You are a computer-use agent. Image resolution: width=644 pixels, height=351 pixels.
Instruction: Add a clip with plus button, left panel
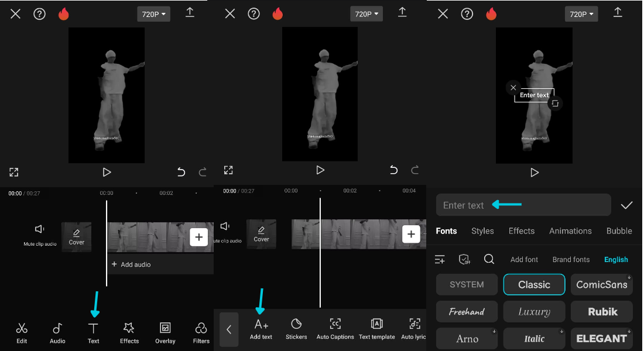click(199, 237)
